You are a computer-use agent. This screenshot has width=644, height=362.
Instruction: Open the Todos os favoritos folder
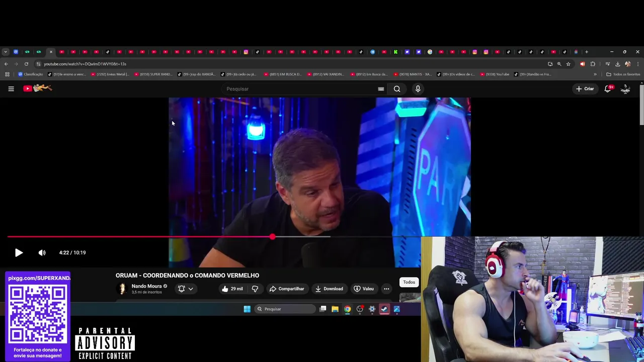tap(623, 74)
